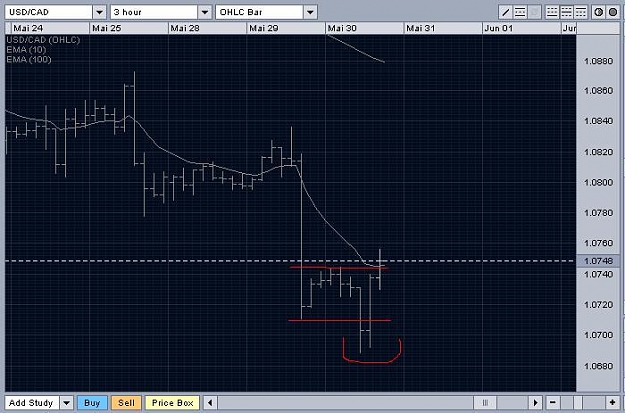Screen dimensions: 625x413
Task: Select the horizontal channel lines tool
Action: [x=520, y=12]
